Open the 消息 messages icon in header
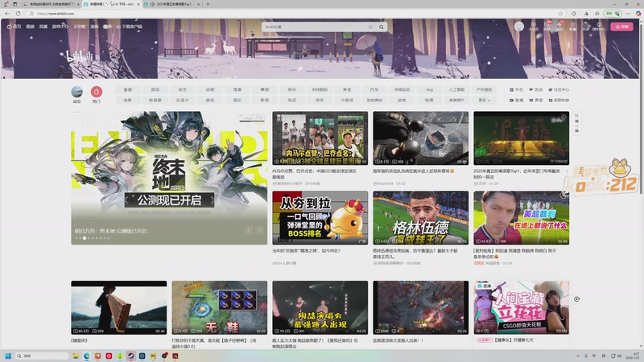This screenshot has height=362, width=644. (547, 26)
